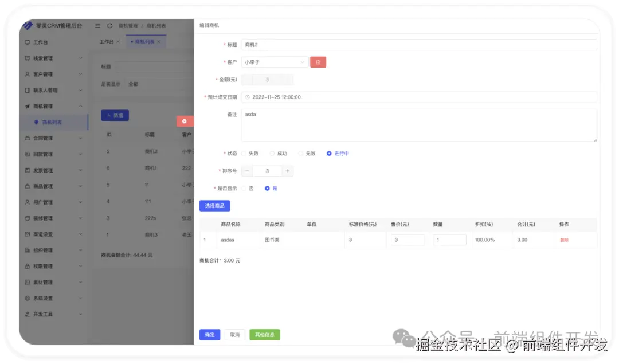This screenshot has height=364, width=619.
Task: Click the 选择商品 button
Action: tap(215, 205)
